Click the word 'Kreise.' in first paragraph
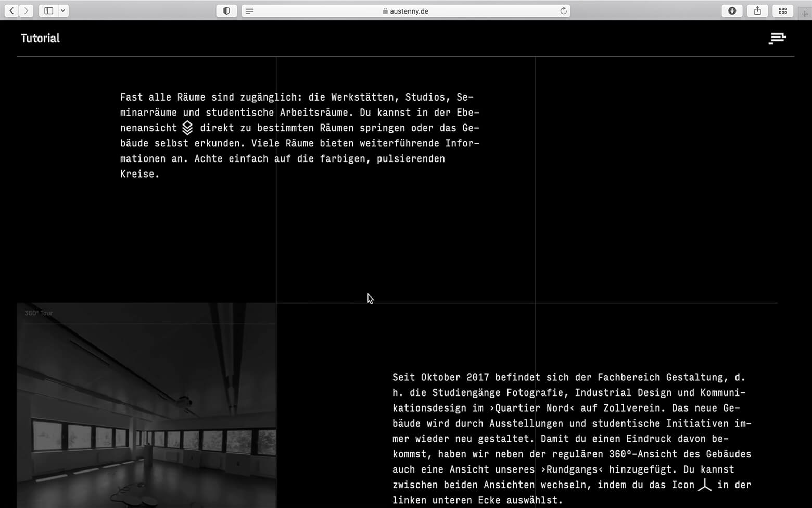 139,174
